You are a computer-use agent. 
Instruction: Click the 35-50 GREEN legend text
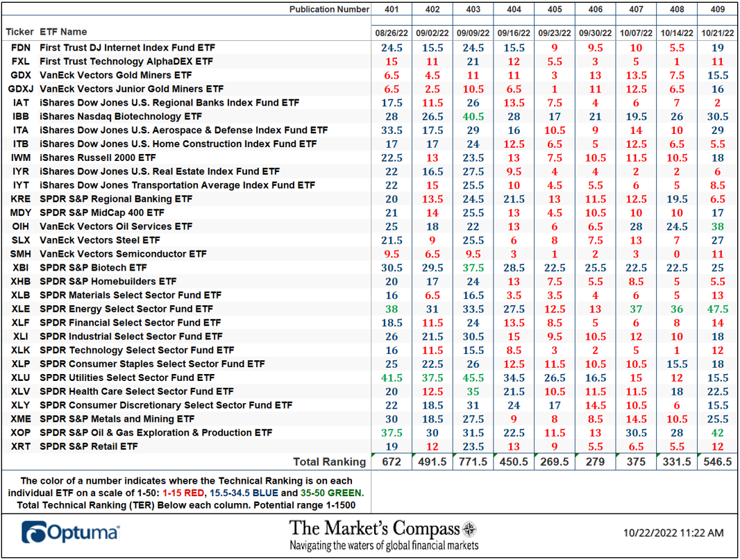[331, 493]
